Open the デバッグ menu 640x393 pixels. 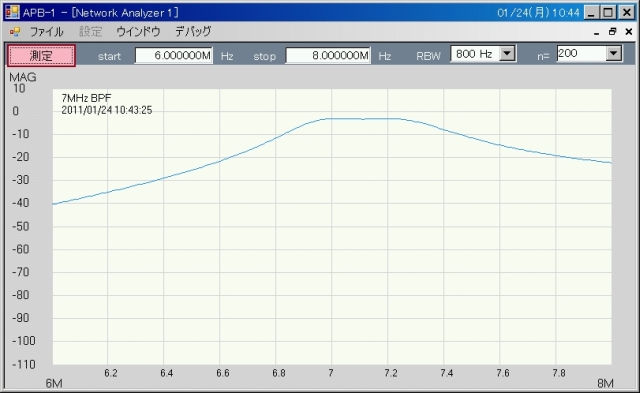193,32
